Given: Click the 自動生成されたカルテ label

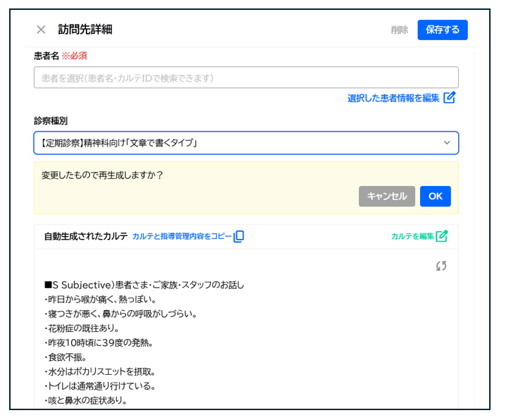Looking at the screenshot, I should tap(85, 237).
